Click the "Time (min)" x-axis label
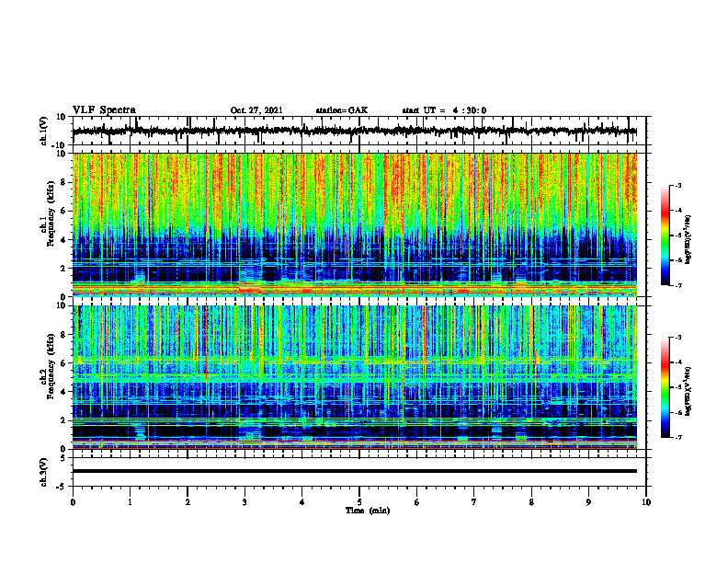Viewport: 728px width, 563px height. tap(368, 511)
